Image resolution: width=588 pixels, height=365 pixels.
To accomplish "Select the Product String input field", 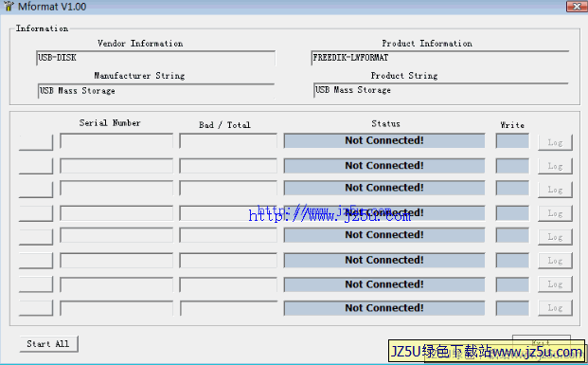I will tap(441, 90).
